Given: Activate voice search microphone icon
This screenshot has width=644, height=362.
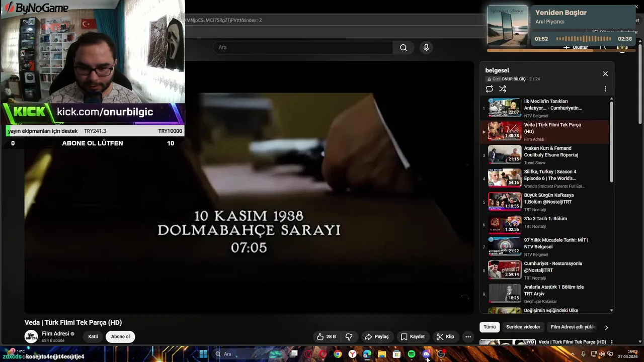Looking at the screenshot, I should click(x=426, y=47).
